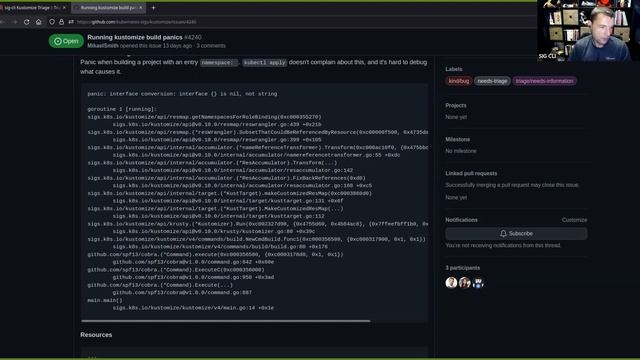Click the 3 comments text in issue header
Image resolution: width=640 pixels, height=360 pixels.
tap(211, 46)
